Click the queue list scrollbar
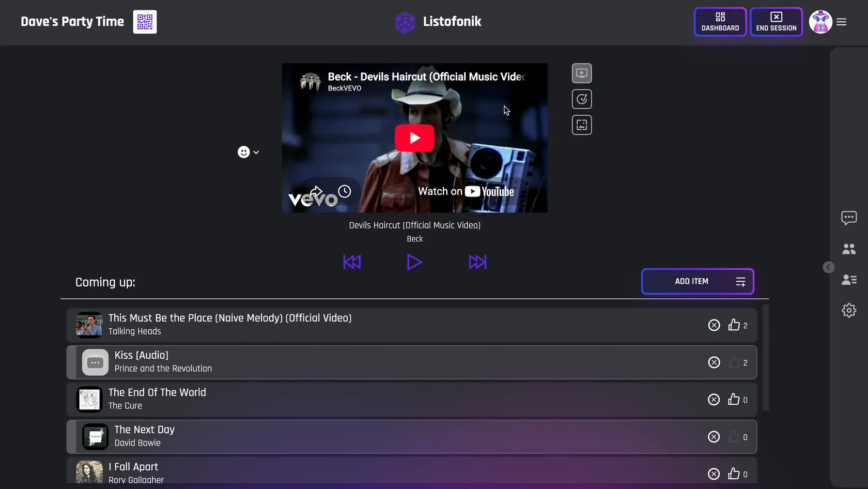Screen dimensions: 868x489 pyautogui.click(x=766, y=358)
